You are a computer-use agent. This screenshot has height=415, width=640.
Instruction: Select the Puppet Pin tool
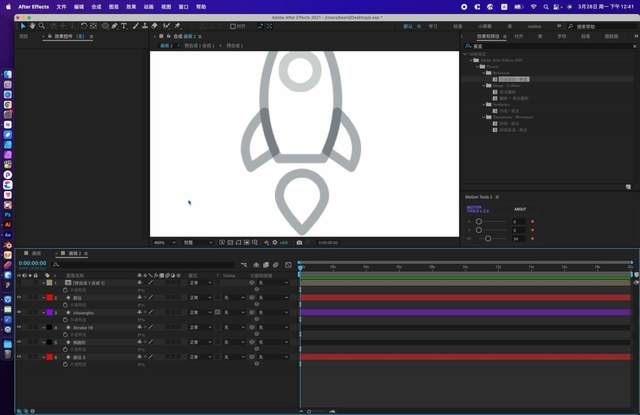coord(178,26)
